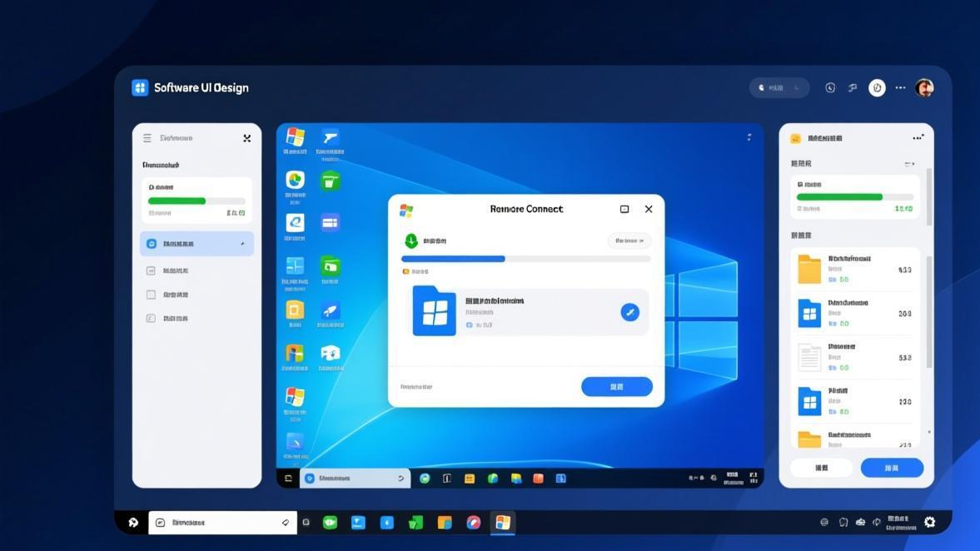Click the white button at right panel bottom
This screenshot has width=980, height=551.
click(821, 468)
